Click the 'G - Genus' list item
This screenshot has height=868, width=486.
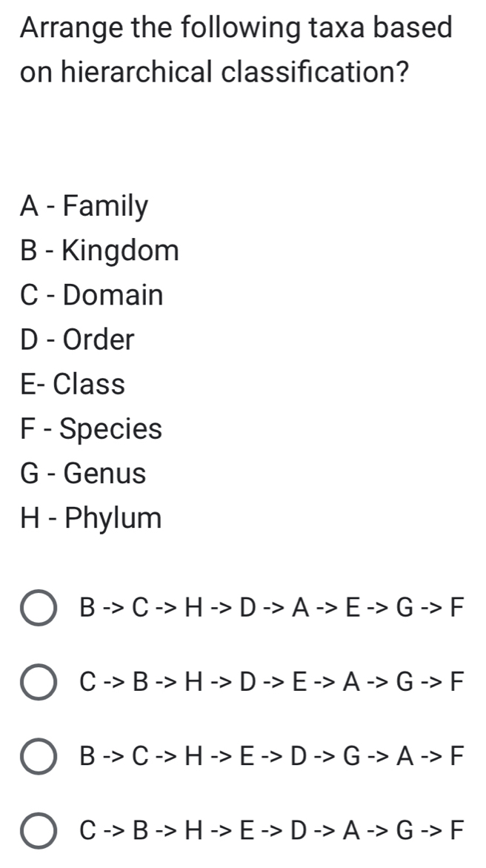pos(84,473)
